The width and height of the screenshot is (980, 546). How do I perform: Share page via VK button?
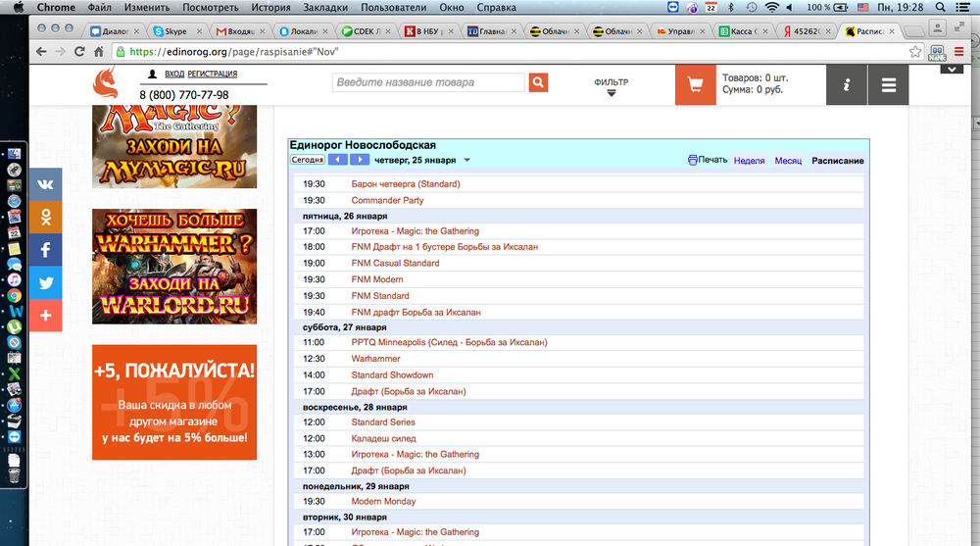click(x=45, y=184)
